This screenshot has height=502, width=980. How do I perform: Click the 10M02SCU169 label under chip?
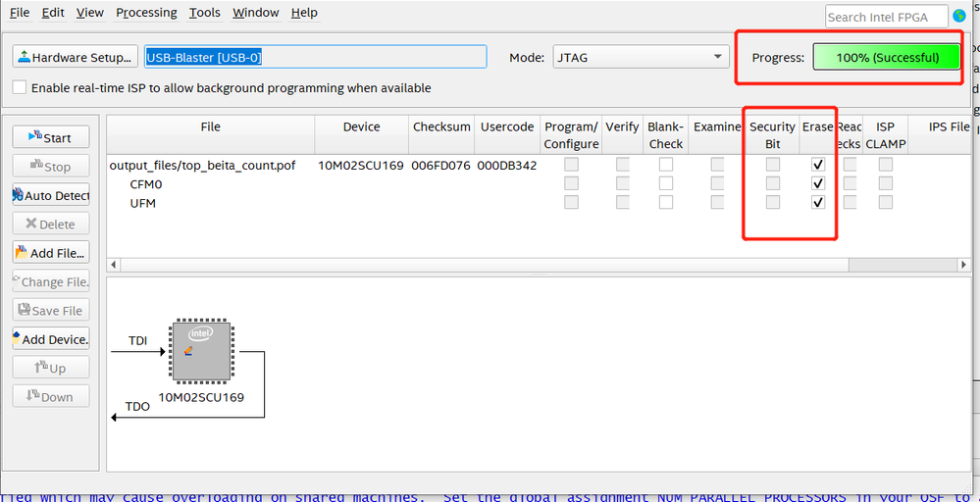coord(201,397)
